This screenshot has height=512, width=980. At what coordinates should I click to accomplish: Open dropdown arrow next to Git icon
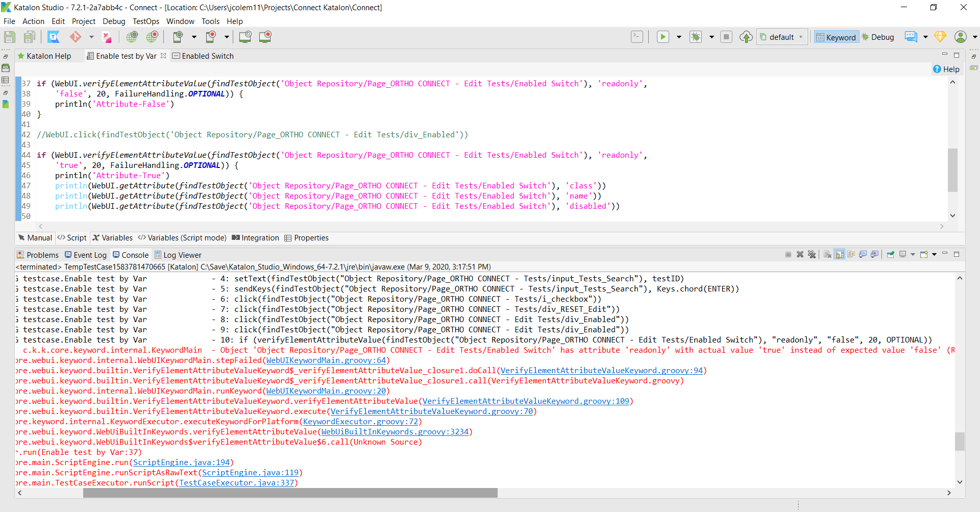(91, 37)
